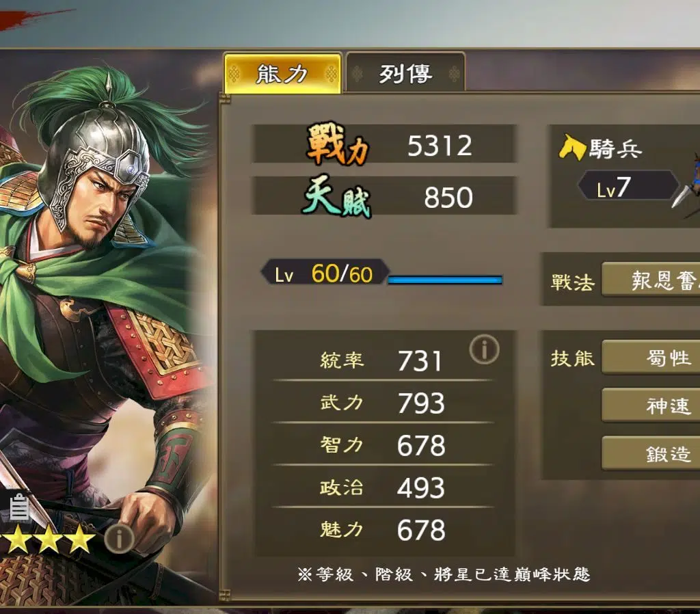Tap the 騎兵 troop type panel

(625, 176)
